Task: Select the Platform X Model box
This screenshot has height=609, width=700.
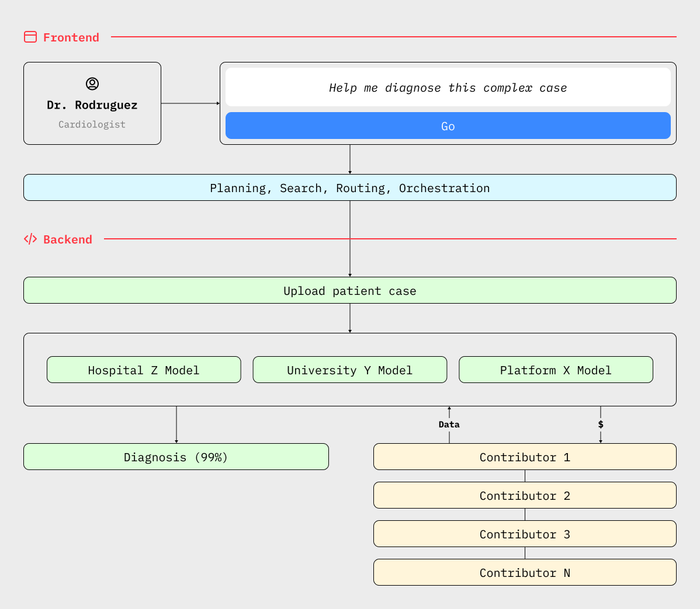Action: coord(556,370)
